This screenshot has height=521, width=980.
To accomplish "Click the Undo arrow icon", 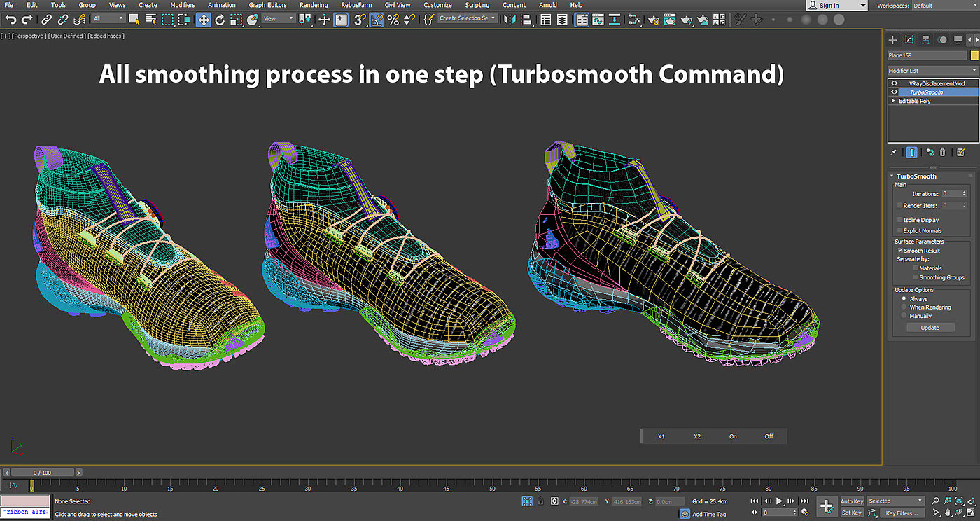I will (10, 20).
